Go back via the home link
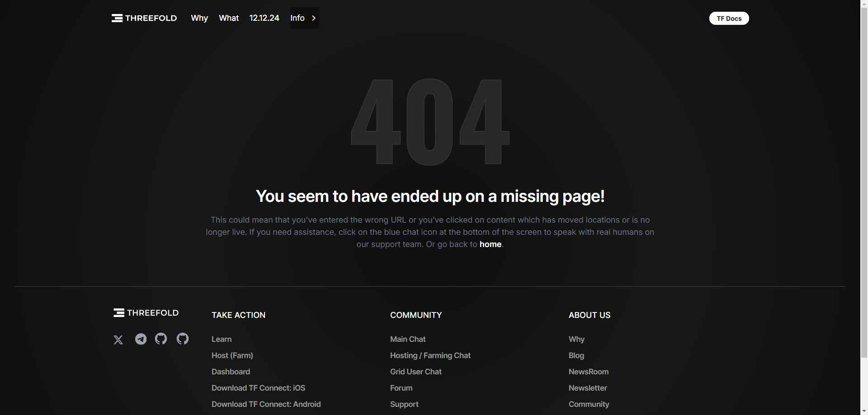Viewport: 868px width, 415px height. [490, 244]
